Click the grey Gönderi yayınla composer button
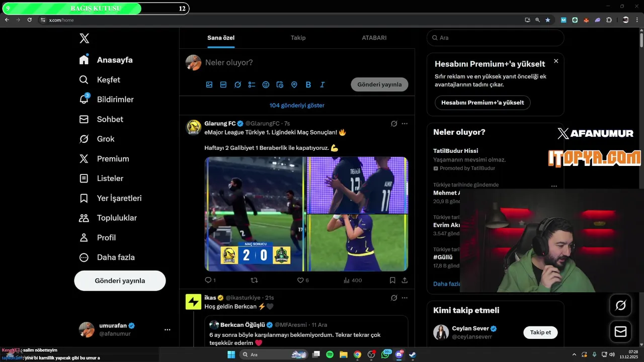644x362 pixels. [x=379, y=84]
